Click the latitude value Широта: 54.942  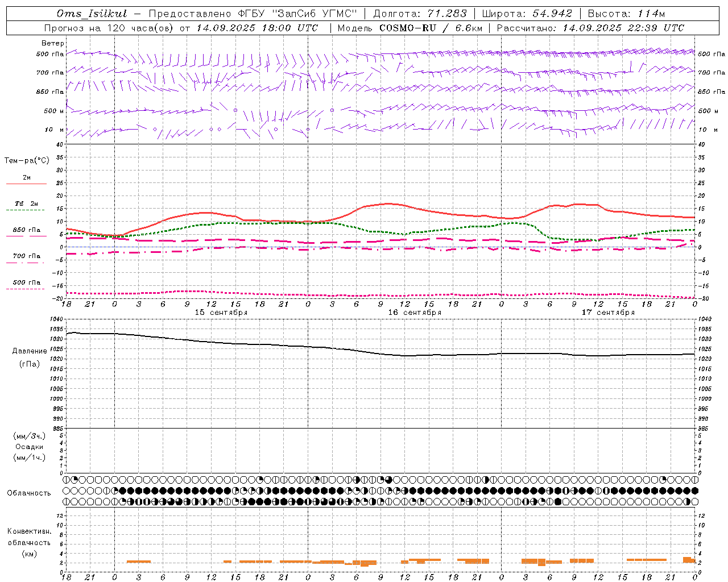(527, 14)
